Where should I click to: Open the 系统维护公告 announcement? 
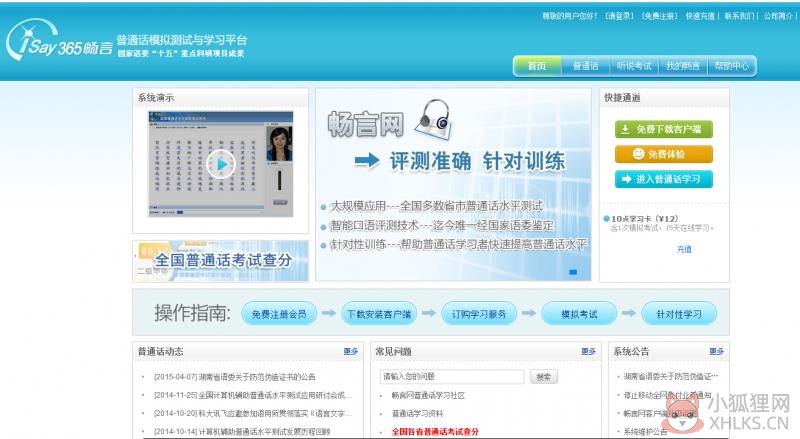645,432
